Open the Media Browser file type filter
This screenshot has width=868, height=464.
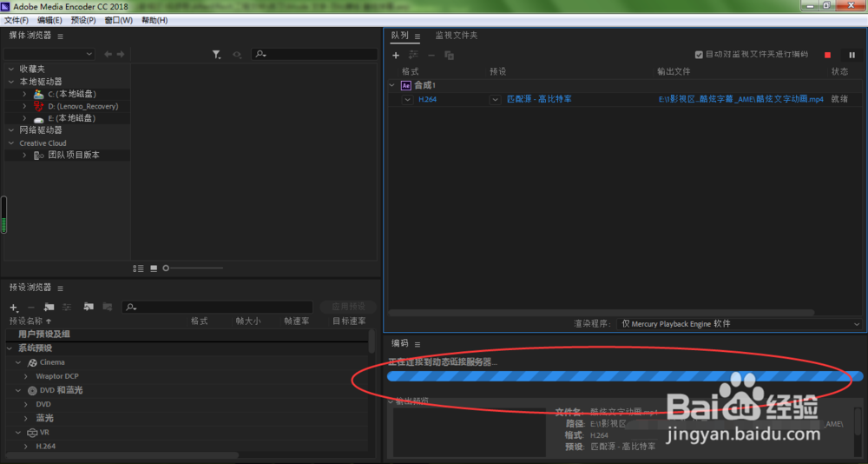[x=216, y=55]
